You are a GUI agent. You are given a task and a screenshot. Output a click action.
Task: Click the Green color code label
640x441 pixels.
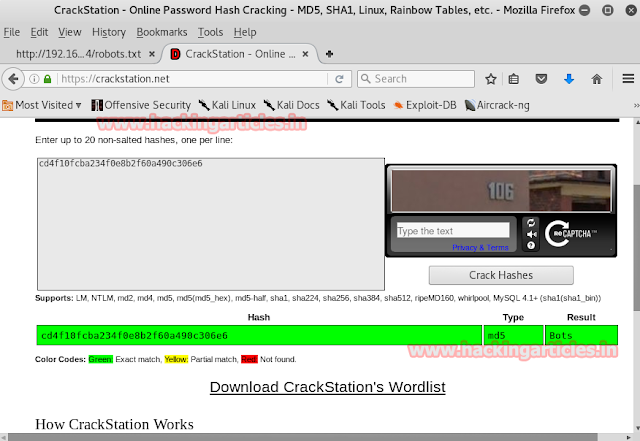pos(100,359)
